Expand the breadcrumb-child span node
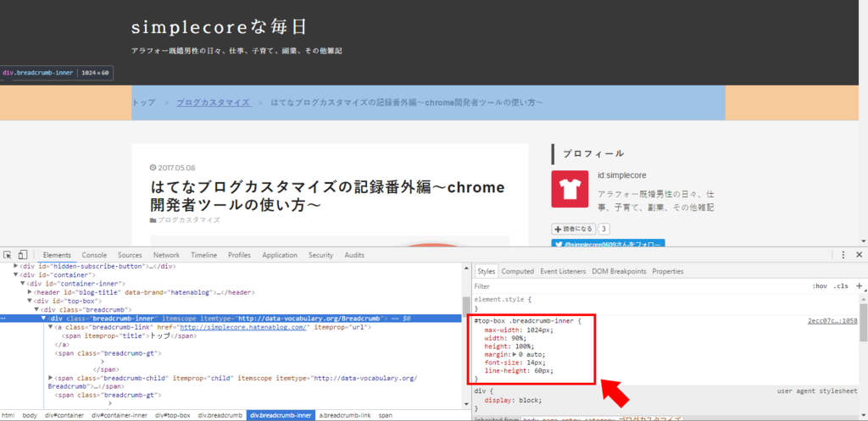The width and height of the screenshot is (868, 421). (x=50, y=379)
